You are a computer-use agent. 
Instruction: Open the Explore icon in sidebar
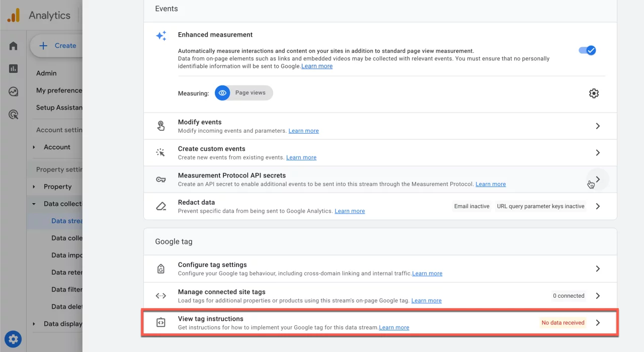pos(14,92)
